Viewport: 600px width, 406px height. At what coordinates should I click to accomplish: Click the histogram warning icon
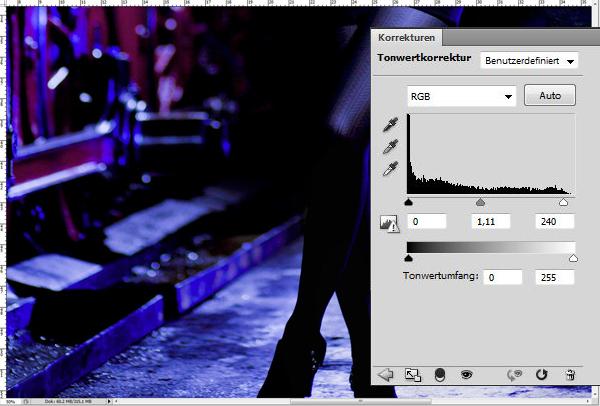pyautogui.click(x=390, y=223)
